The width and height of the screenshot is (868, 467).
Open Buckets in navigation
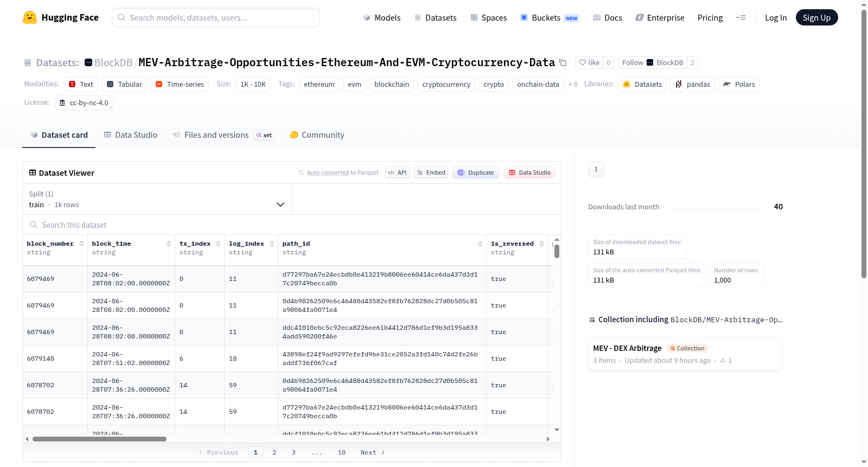[x=550, y=18]
